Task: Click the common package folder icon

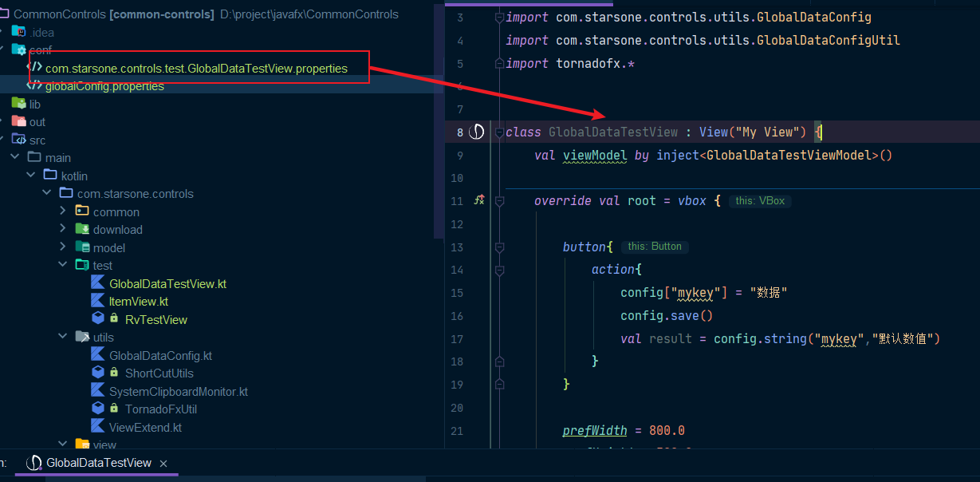Action: 82,211
